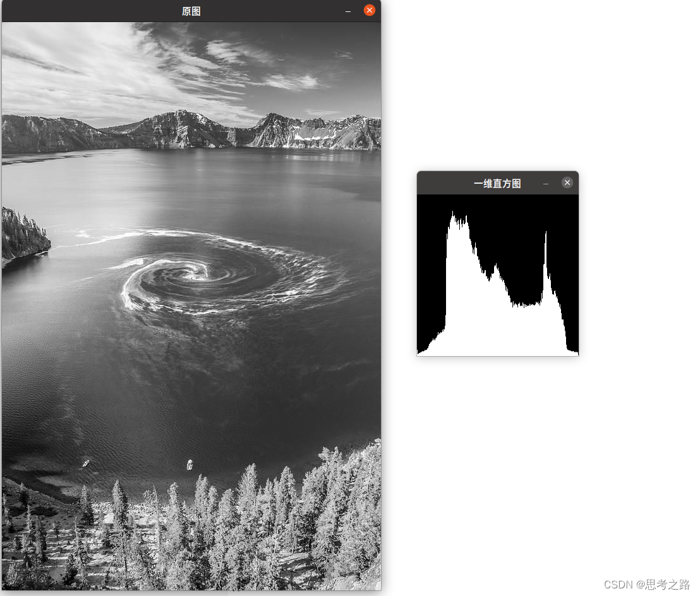
Task: Click the grayscale lake photo in 原图 window
Action: coord(191,306)
